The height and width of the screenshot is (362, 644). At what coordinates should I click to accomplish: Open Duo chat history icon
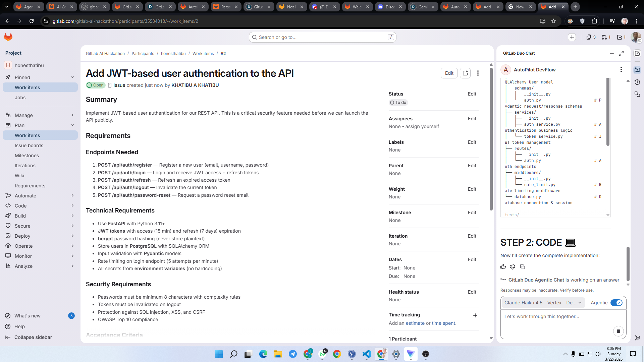[x=637, y=82]
